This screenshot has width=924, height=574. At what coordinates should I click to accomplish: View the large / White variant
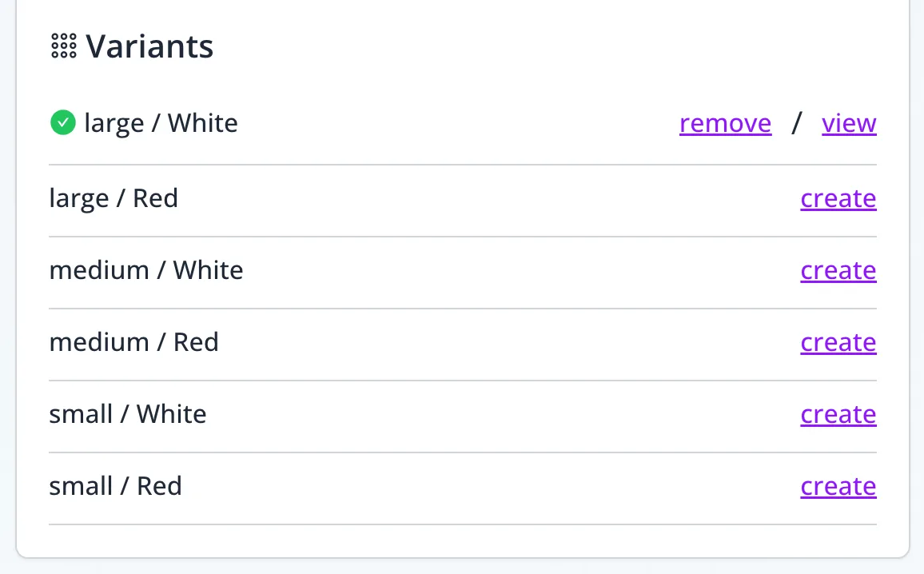[x=849, y=123]
